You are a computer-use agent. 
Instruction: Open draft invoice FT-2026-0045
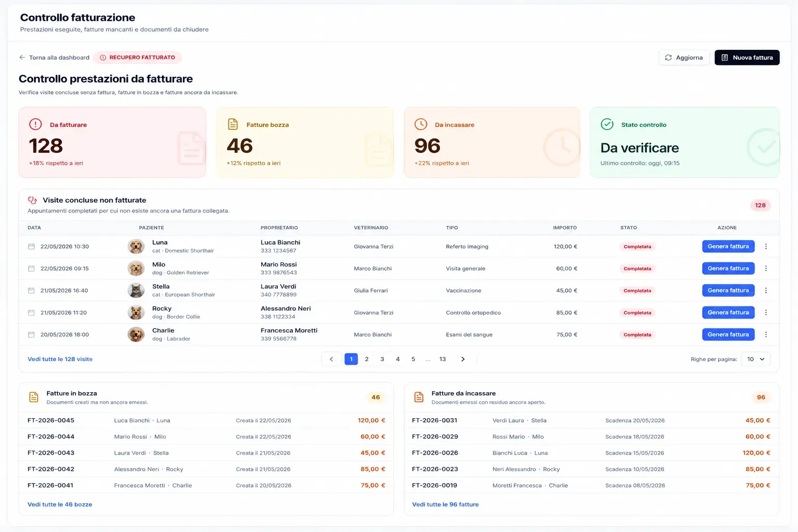tap(51, 420)
